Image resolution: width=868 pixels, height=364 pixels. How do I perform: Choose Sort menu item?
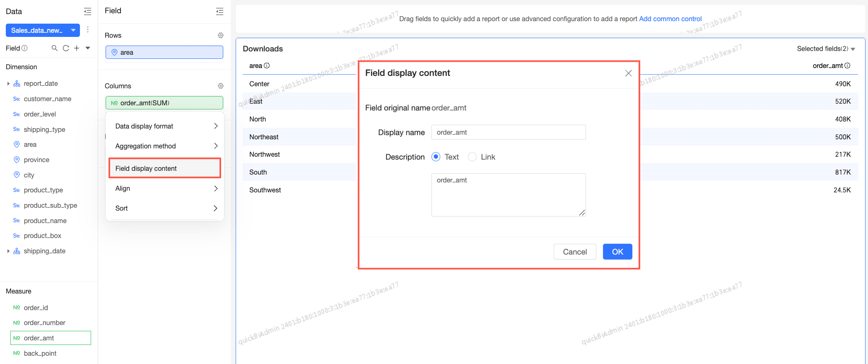[165, 208]
